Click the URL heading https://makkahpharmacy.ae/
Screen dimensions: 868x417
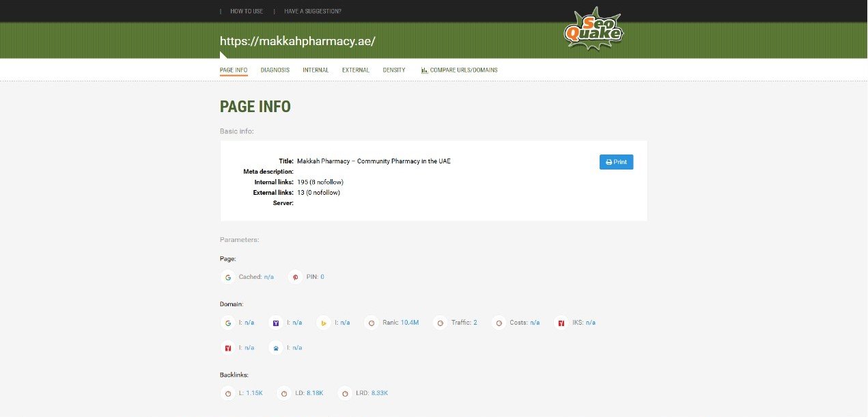(298, 41)
